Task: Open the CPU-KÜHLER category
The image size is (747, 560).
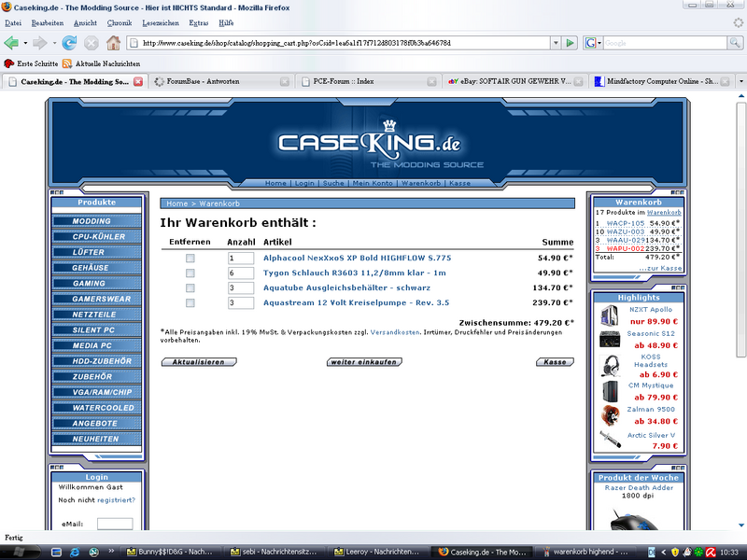Action: point(97,237)
